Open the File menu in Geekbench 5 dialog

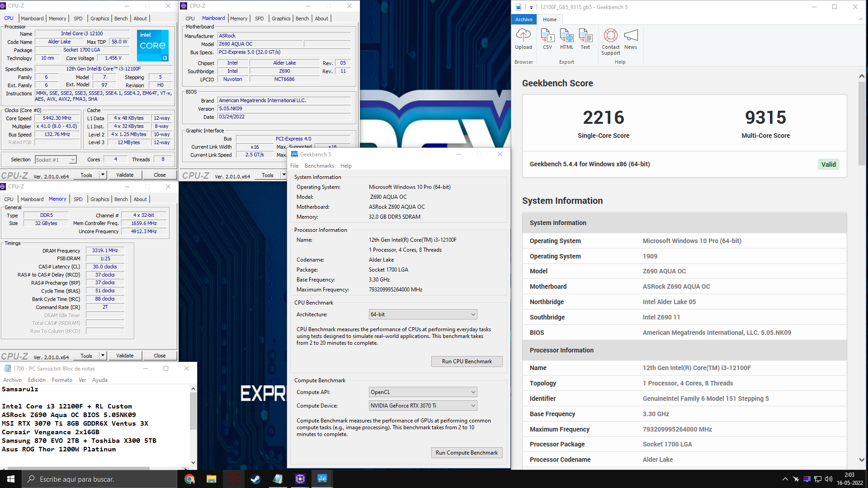(x=294, y=166)
